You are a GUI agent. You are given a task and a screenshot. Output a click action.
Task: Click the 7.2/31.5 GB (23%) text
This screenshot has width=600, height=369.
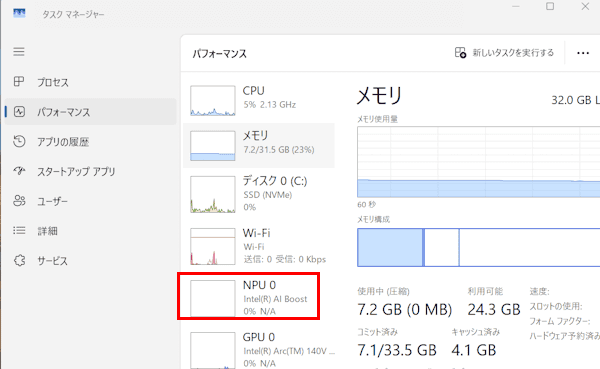coord(279,149)
